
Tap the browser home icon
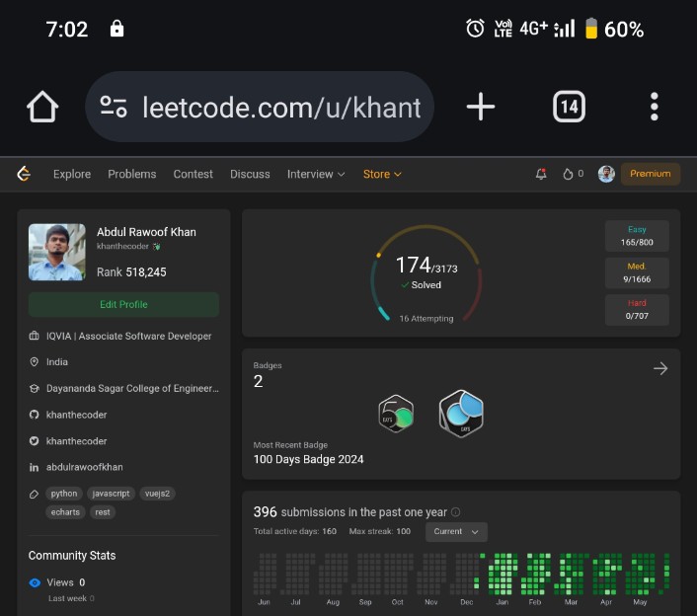tap(42, 107)
